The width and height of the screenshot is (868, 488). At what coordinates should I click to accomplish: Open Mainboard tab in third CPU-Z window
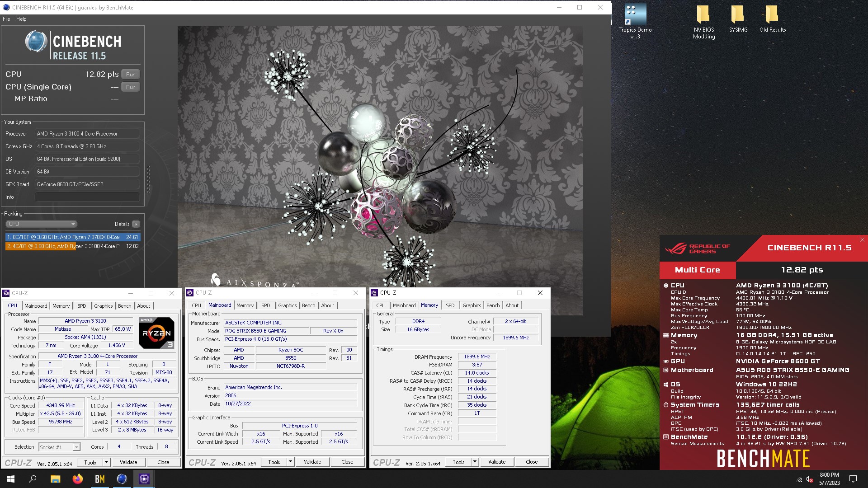point(404,305)
